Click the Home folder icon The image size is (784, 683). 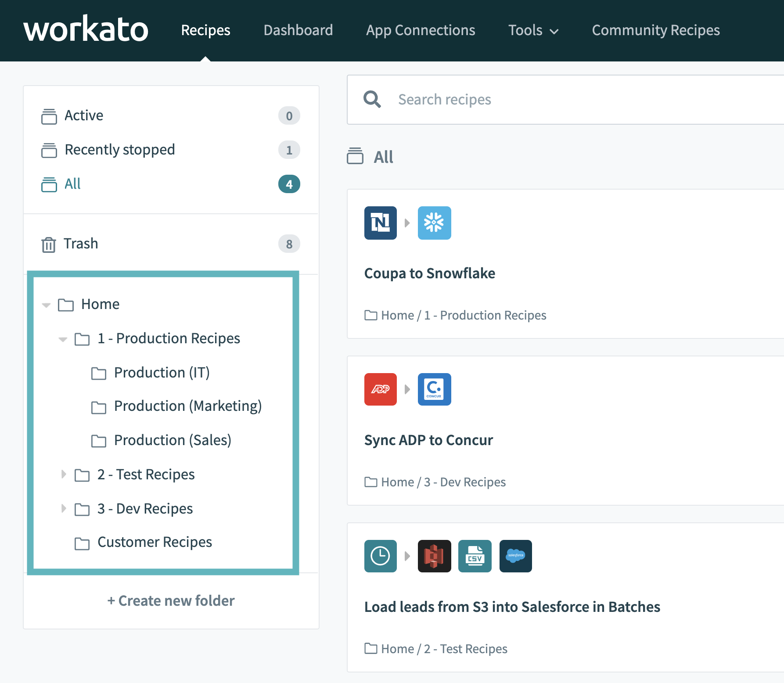(66, 305)
